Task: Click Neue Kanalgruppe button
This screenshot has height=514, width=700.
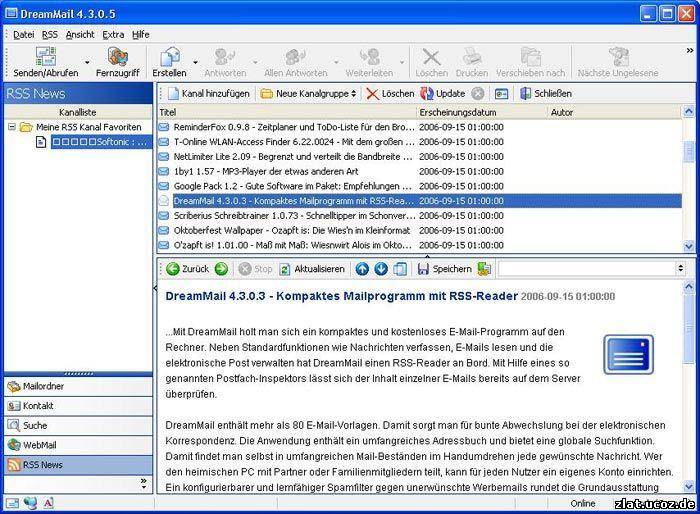Action: pos(308,94)
